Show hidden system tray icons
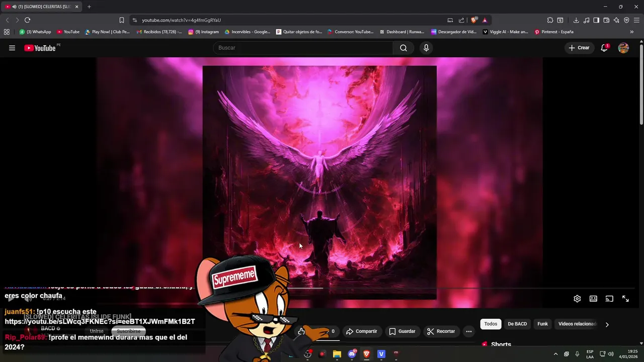The width and height of the screenshot is (644, 362). (x=555, y=354)
